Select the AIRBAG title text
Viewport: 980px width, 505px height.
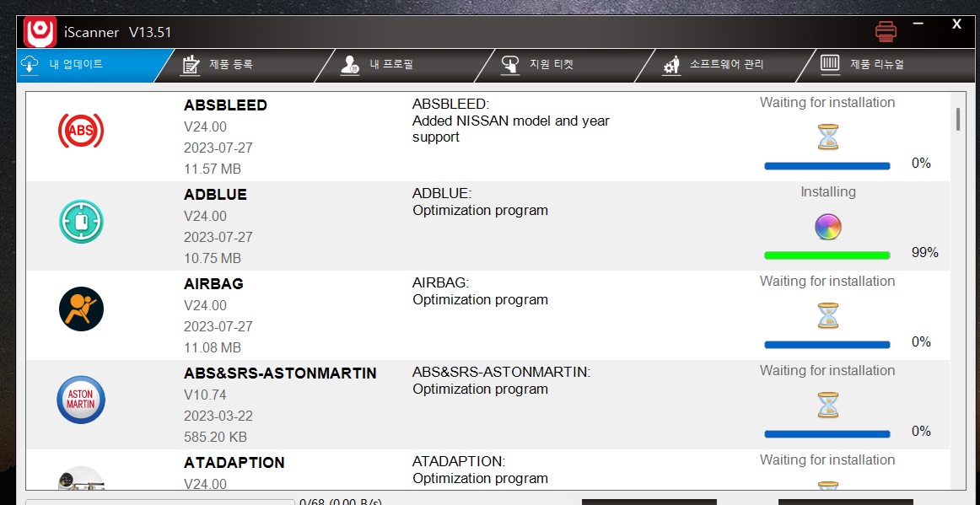click(x=213, y=284)
